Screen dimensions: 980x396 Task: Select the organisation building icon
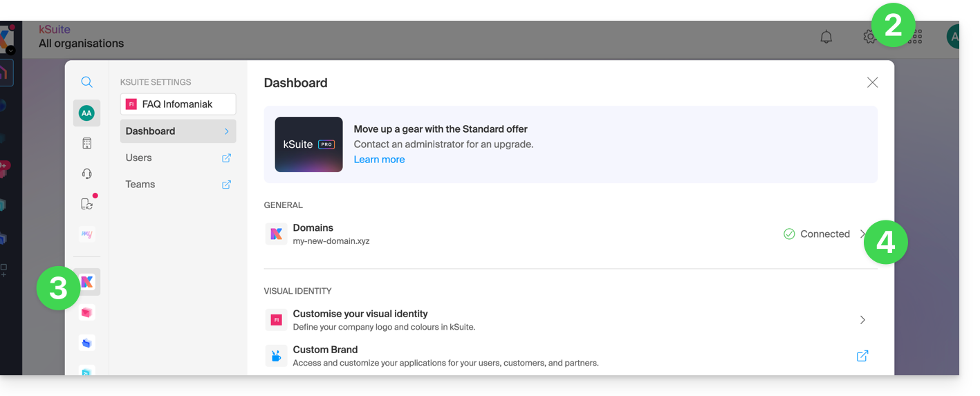[x=86, y=143]
